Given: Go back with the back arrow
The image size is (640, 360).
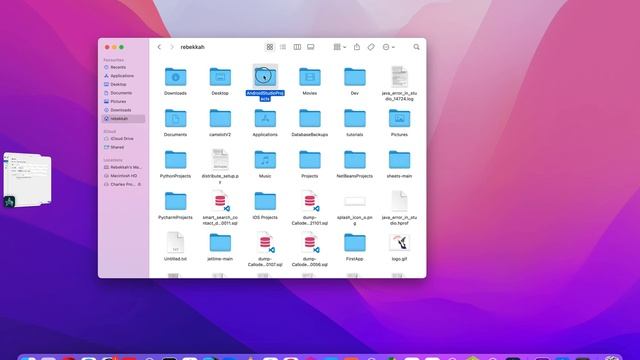Looking at the screenshot, I should 159,47.
